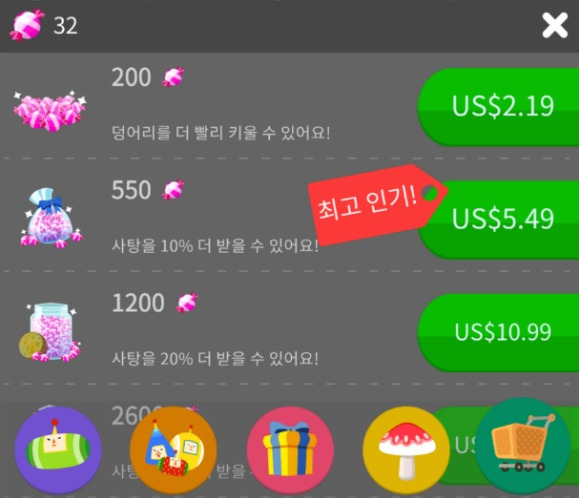Purchase 1200 candies for US$10.99

[x=498, y=332]
